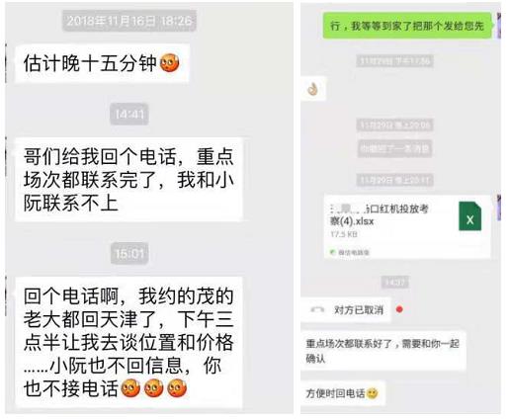Tap the dizzy emoji after 估计晚十五分钟
The height and width of the screenshot is (420, 509).
(170, 63)
